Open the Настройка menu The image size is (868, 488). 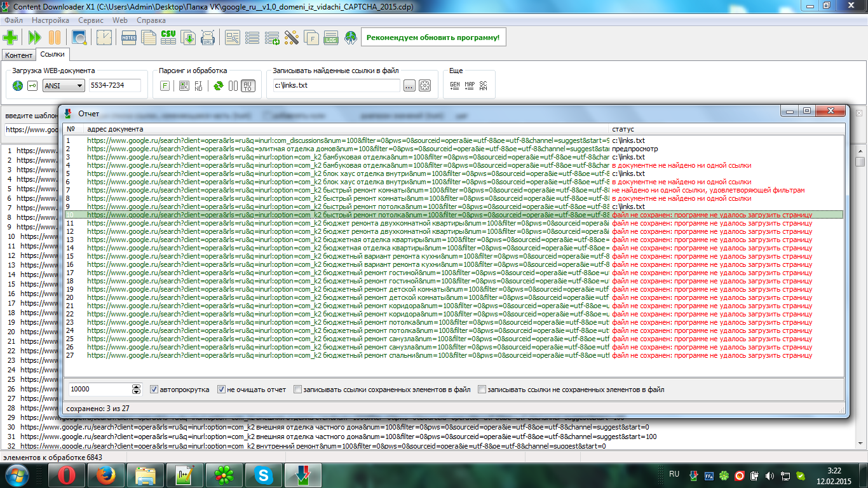pos(50,20)
